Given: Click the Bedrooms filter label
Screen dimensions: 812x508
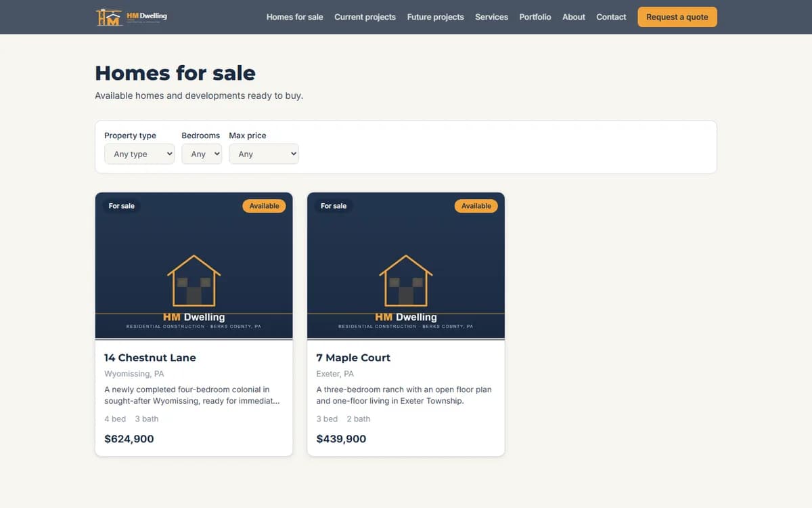Looking at the screenshot, I should point(200,135).
